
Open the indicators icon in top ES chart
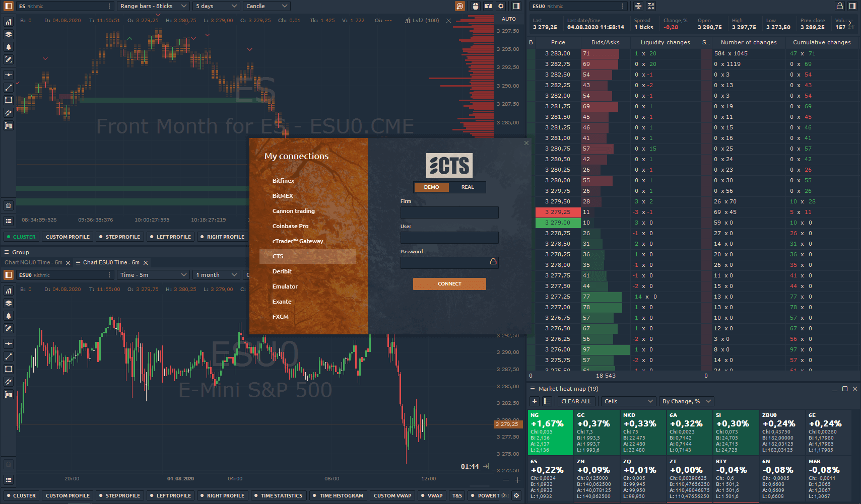(9, 22)
